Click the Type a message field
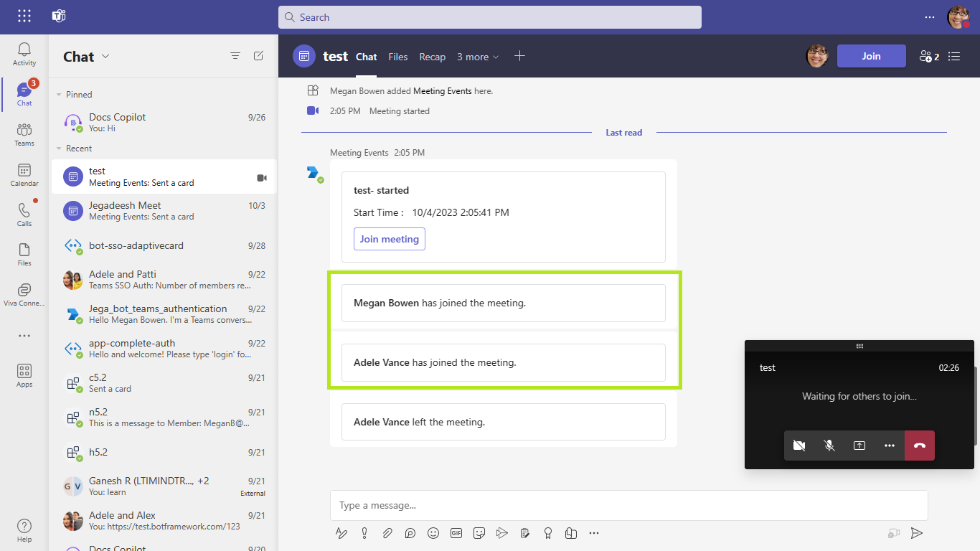The height and width of the screenshot is (551, 980). click(629, 505)
